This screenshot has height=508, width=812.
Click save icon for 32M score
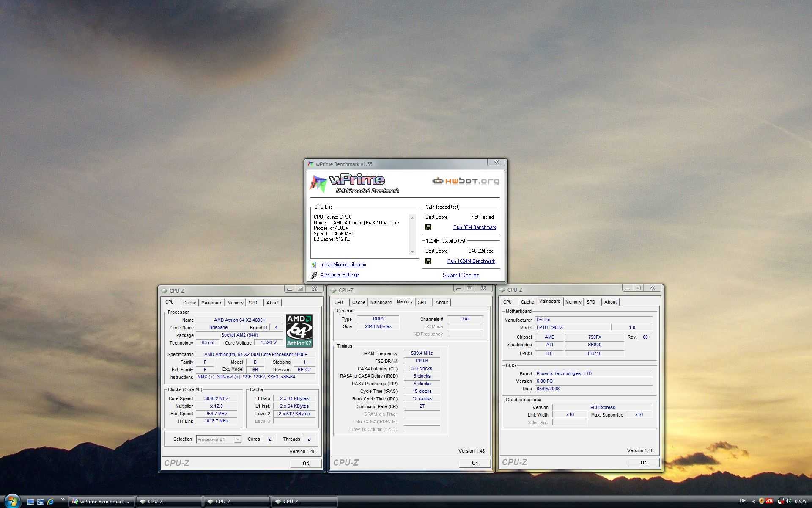[428, 227]
